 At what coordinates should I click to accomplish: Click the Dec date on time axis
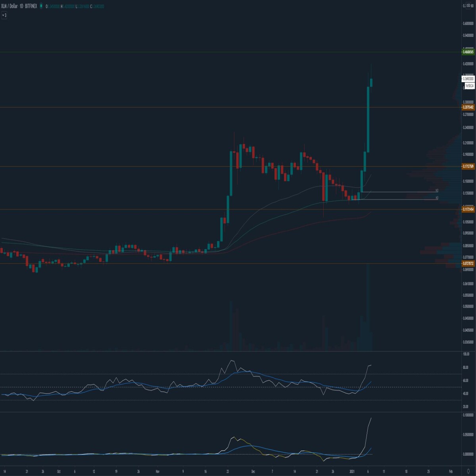pyautogui.click(x=253, y=472)
